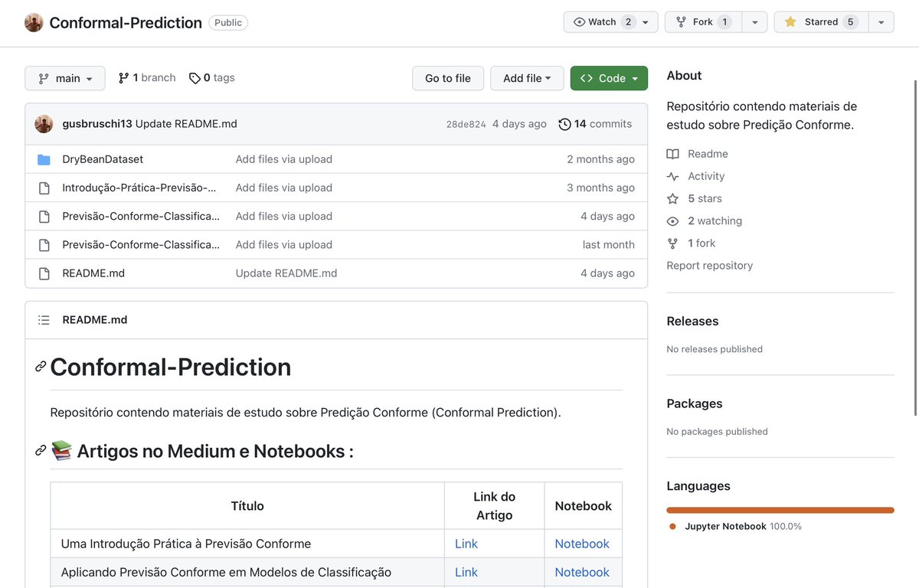Open the Add file dropdown
919x588 pixels.
(x=527, y=78)
